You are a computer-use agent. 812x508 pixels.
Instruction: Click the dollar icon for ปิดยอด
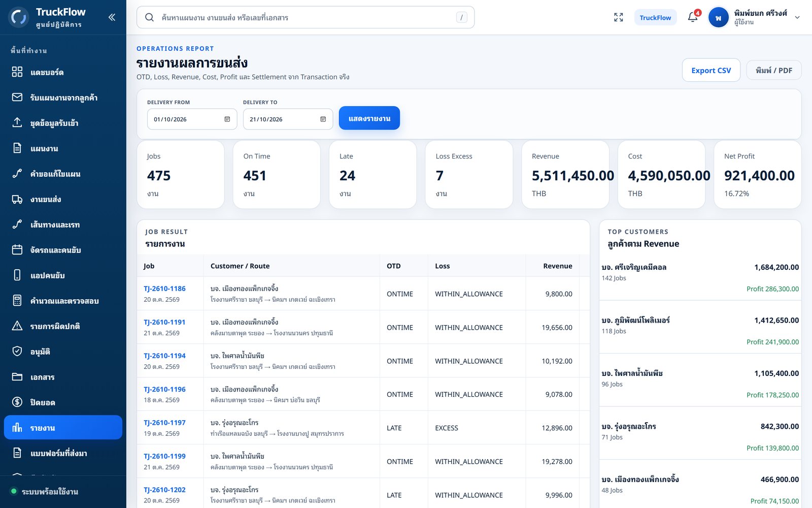[17, 402]
